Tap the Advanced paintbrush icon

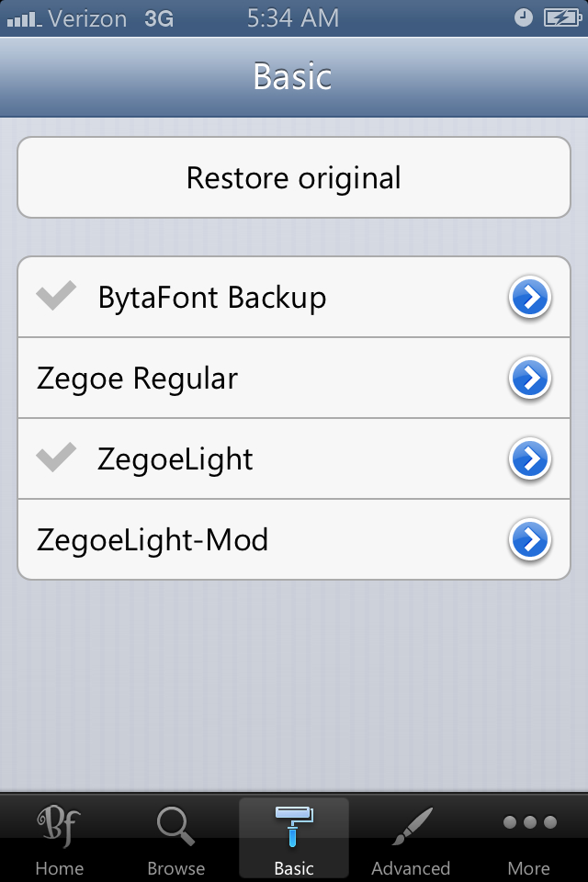pyautogui.click(x=411, y=825)
